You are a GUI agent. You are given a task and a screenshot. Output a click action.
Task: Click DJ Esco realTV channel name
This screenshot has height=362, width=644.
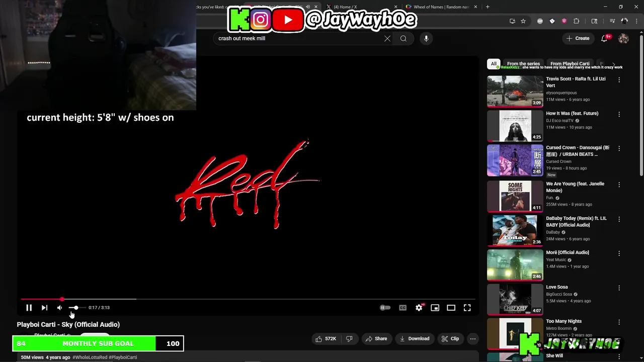click(559, 121)
